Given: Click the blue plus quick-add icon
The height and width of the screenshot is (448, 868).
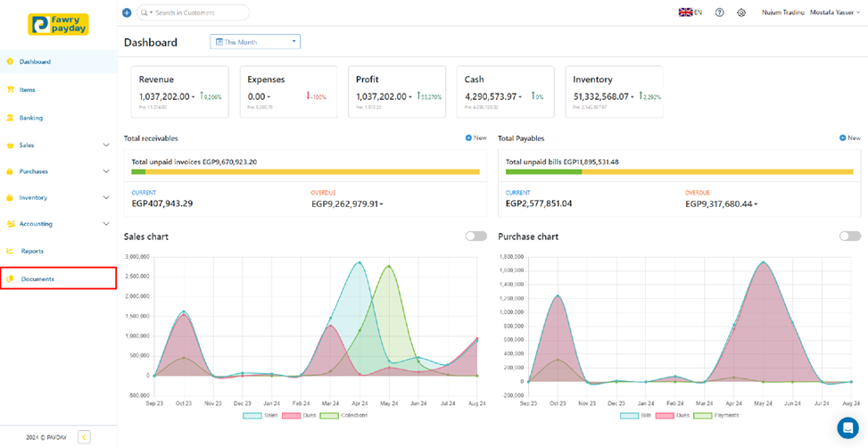Looking at the screenshot, I should coord(127,13).
